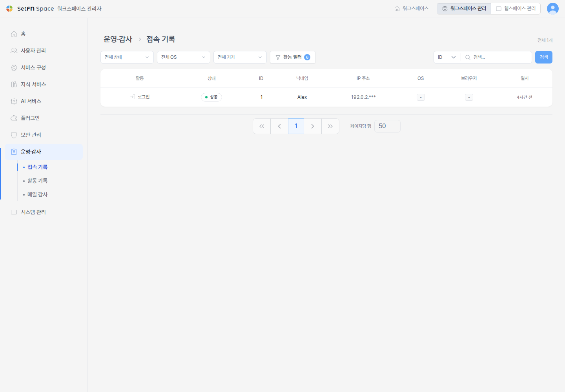Click the SetFN Space logo icon
The width and height of the screenshot is (565, 392).
click(9, 9)
